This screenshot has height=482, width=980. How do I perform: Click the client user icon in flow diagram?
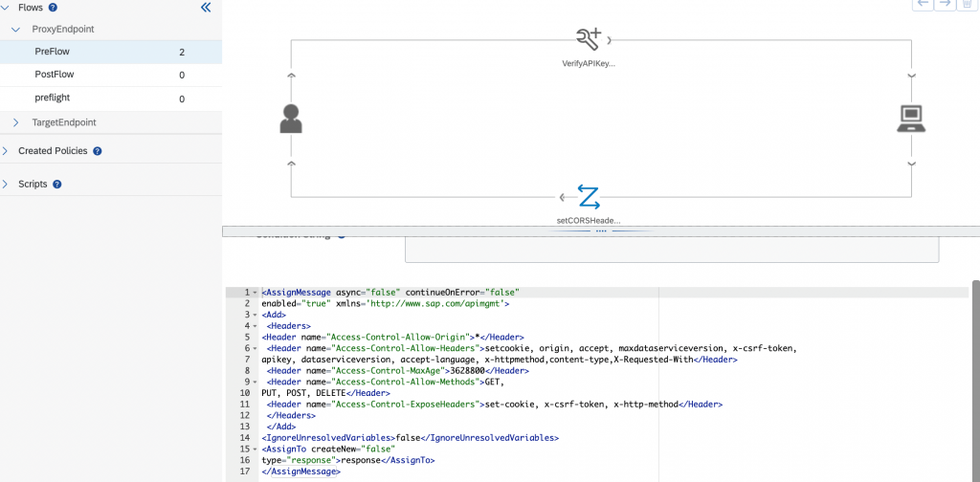pyautogui.click(x=291, y=119)
